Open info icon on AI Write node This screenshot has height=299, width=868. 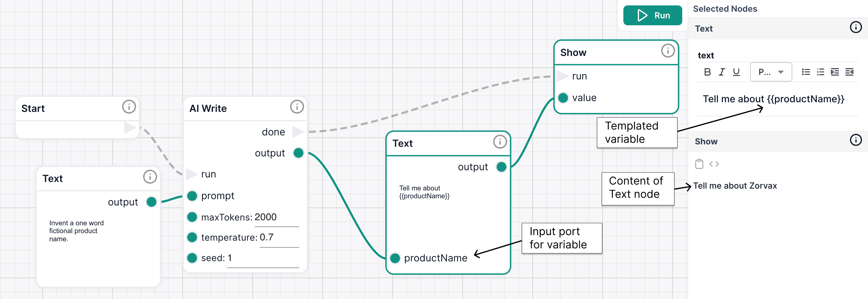pyautogui.click(x=297, y=107)
